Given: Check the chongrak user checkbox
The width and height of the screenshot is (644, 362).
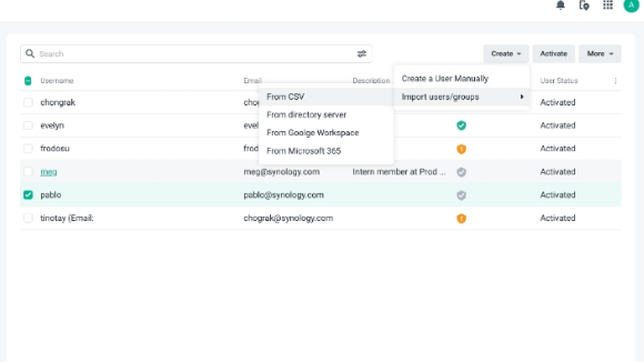Looking at the screenshot, I should [28, 102].
